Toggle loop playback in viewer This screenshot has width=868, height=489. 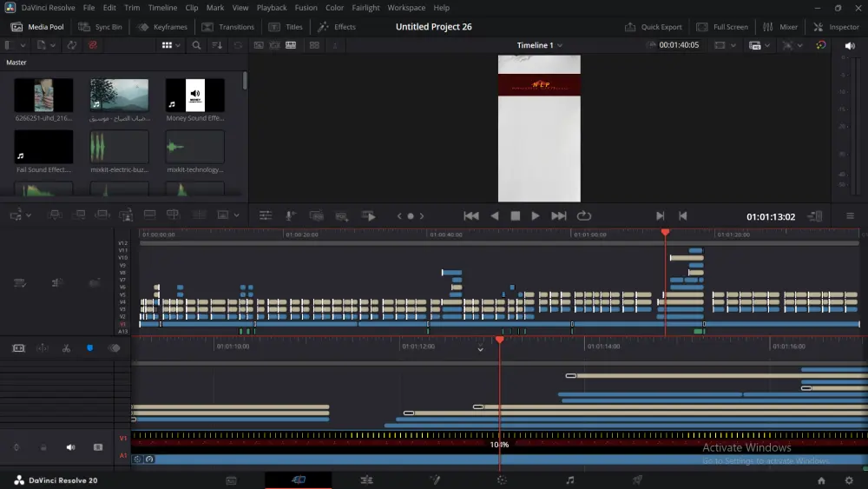click(x=584, y=216)
